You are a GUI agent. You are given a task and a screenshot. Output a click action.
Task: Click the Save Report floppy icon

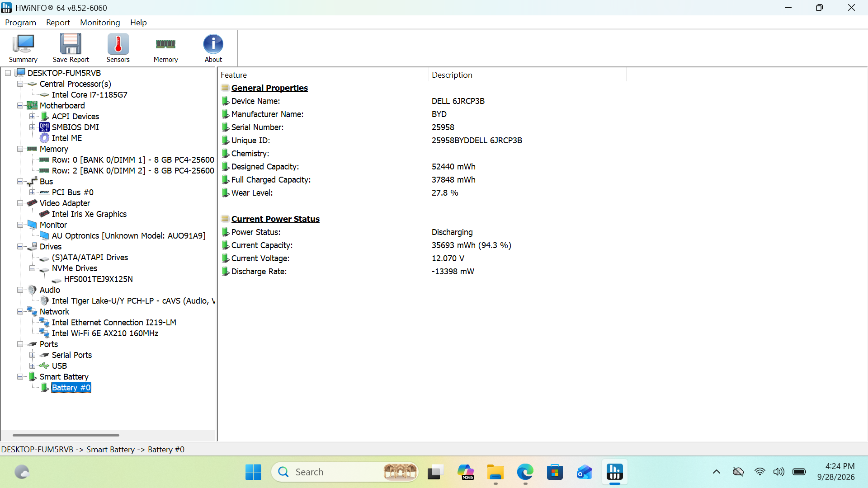coord(71,48)
